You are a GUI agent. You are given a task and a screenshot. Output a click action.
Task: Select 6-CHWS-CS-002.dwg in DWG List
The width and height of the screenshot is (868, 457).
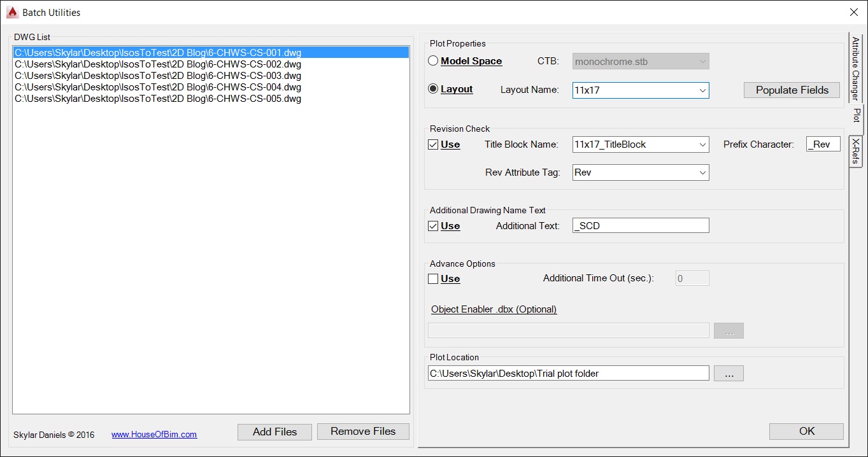point(211,64)
